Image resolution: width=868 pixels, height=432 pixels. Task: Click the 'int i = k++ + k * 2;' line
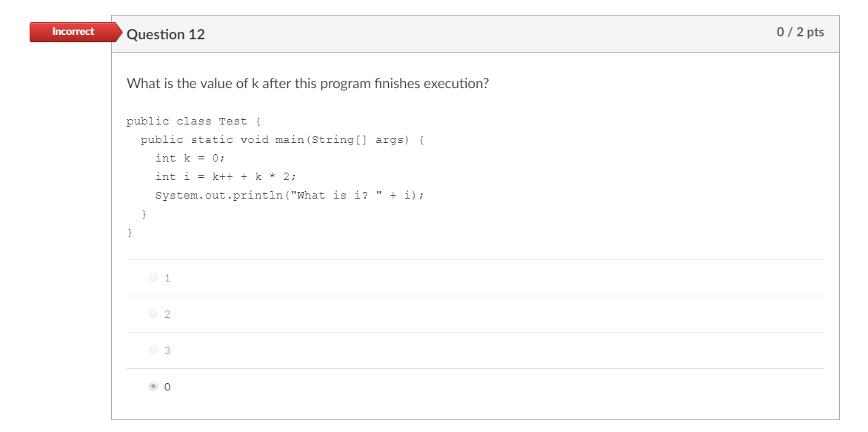pos(225,177)
